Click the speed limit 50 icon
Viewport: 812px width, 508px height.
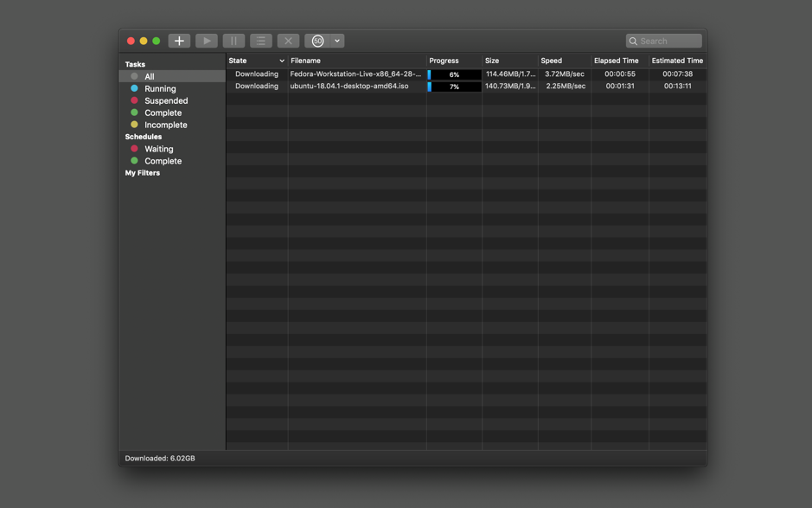click(317, 40)
